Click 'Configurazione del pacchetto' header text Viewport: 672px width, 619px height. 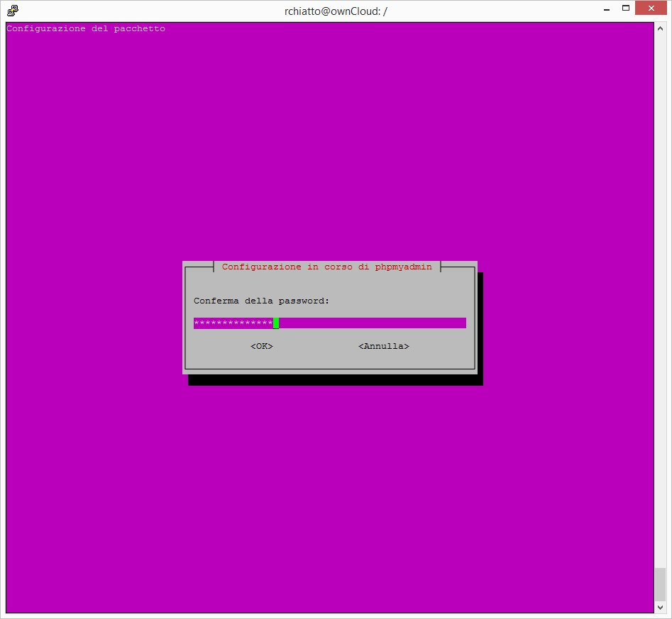(x=86, y=28)
